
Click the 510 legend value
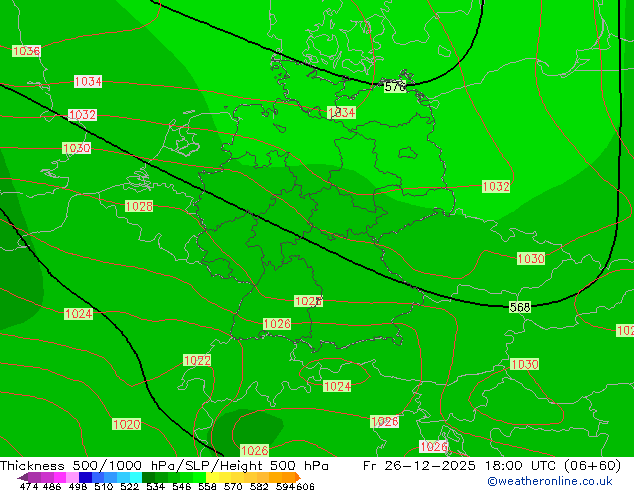[x=104, y=486]
